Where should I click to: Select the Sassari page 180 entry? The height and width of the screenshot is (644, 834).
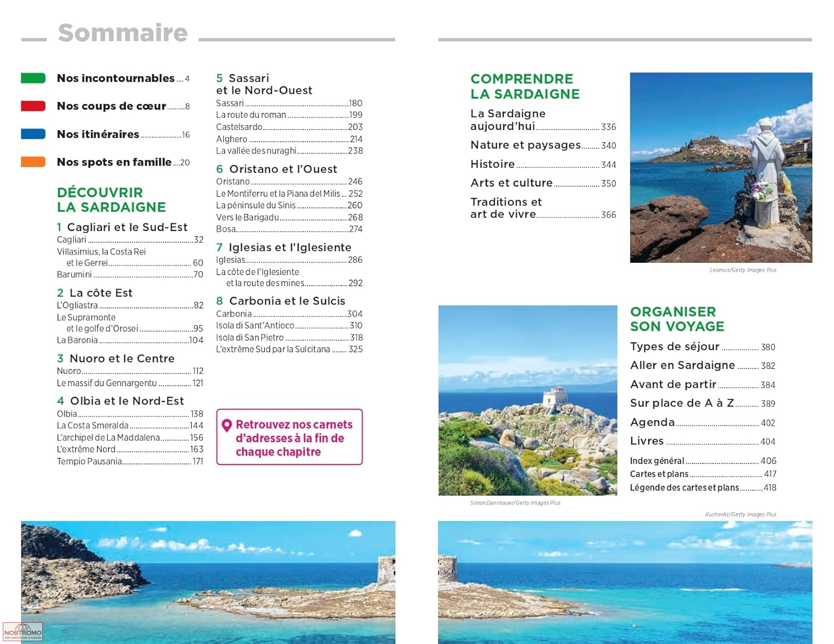pos(289,103)
